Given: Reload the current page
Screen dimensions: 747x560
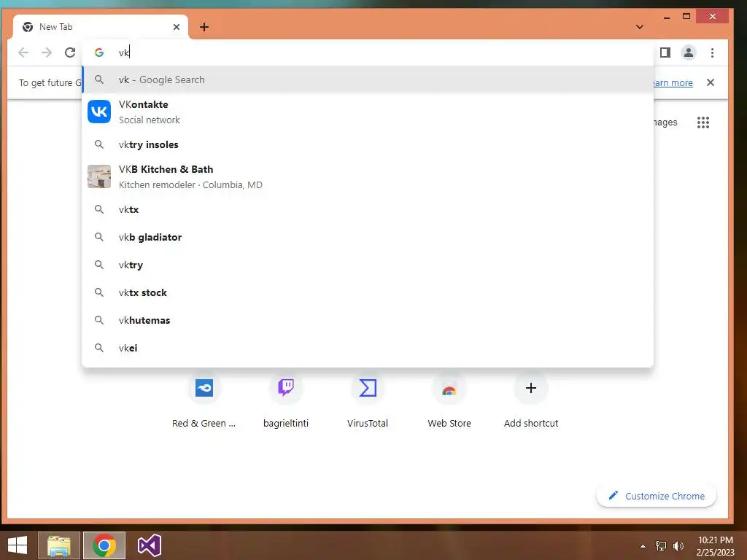Looking at the screenshot, I should (70, 52).
